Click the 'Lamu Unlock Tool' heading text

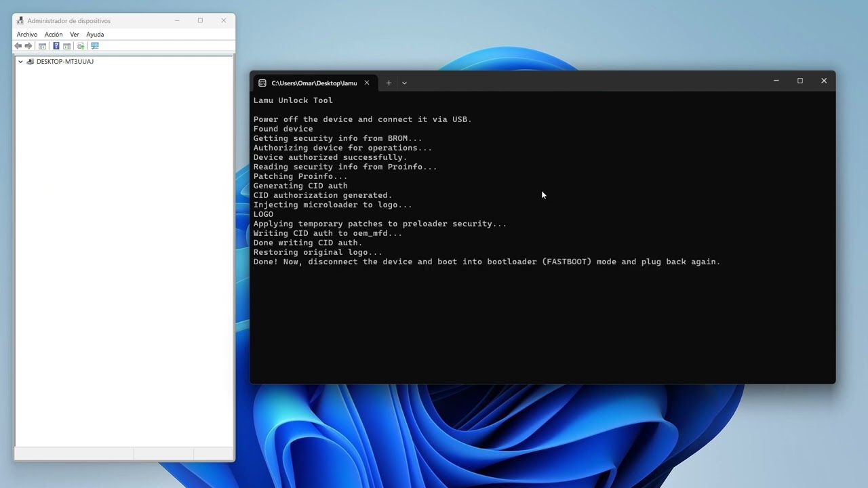click(293, 100)
